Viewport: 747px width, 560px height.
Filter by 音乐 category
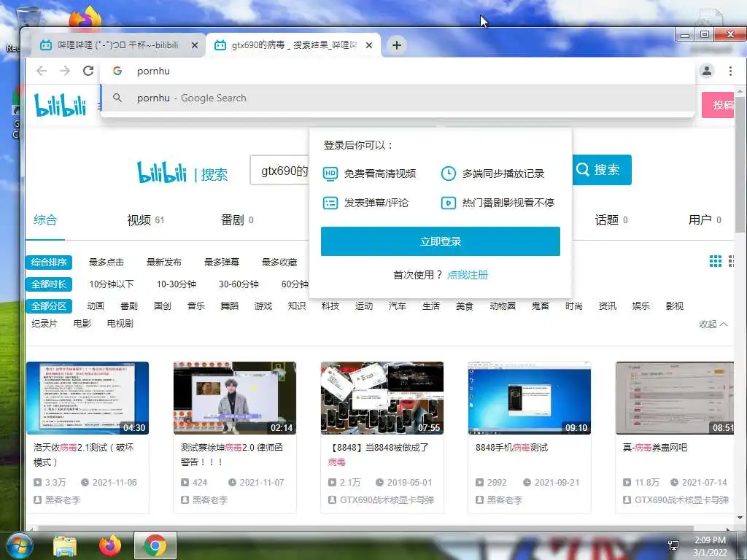(196, 306)
